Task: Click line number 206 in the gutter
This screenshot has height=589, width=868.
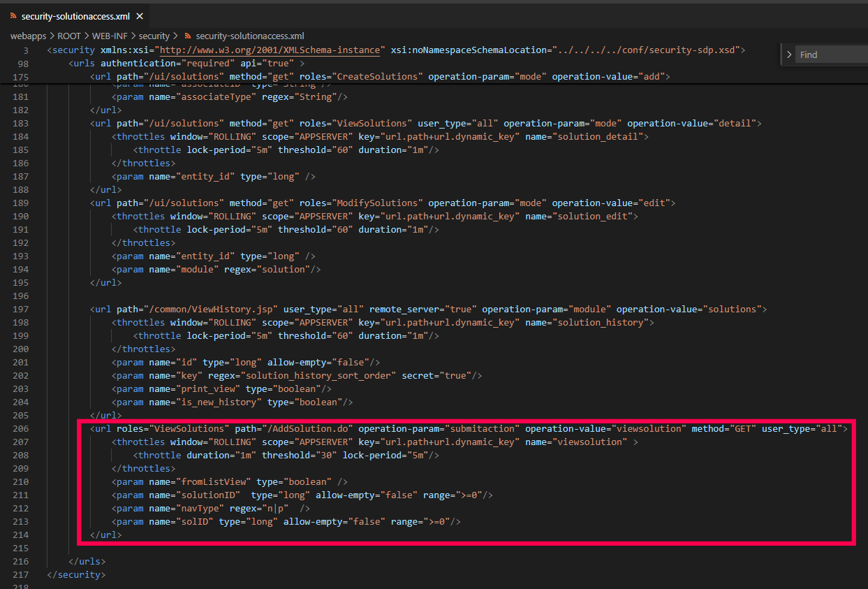Action: tap(21, 428)
